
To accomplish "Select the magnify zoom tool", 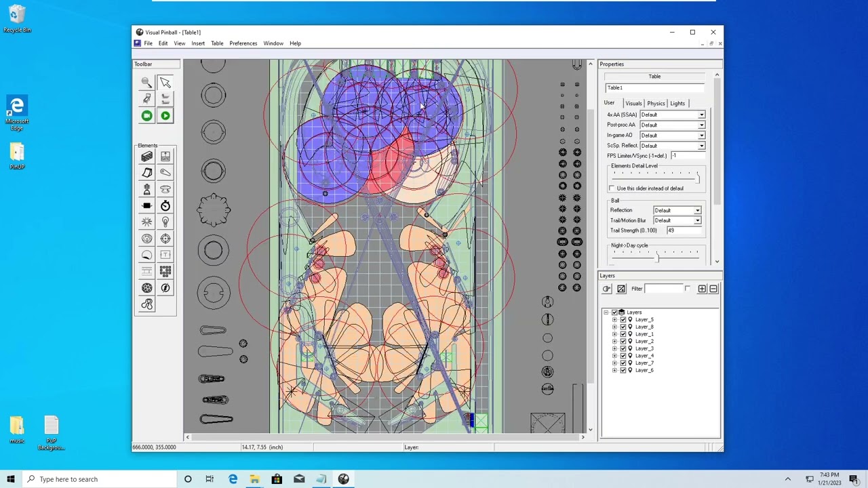I will (x=146, y=82).
